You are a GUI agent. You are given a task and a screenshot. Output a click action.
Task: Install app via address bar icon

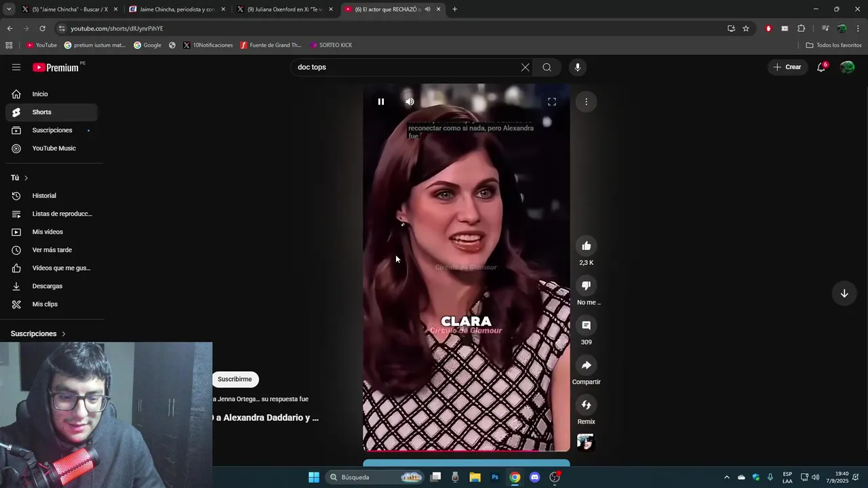pos(731,28)
